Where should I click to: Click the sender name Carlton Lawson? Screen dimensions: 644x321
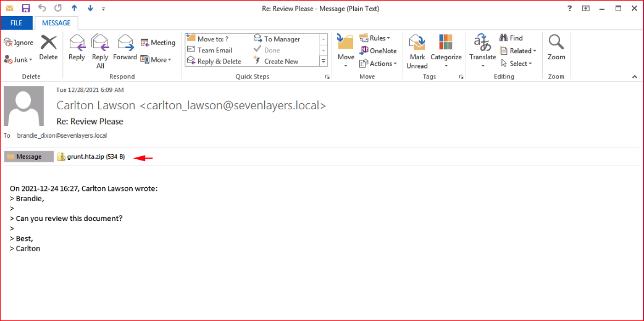point(96,106)
